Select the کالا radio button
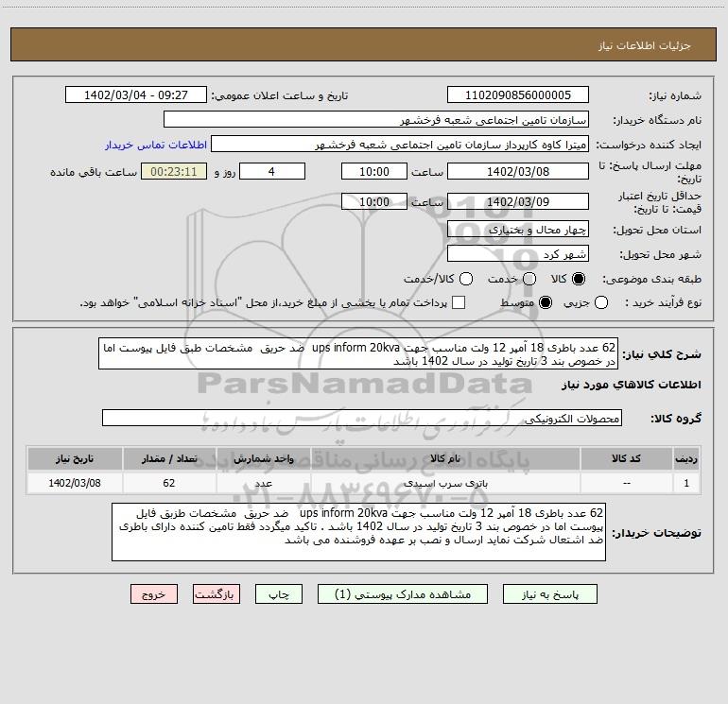728x704 pixels. tap(579, 279)
